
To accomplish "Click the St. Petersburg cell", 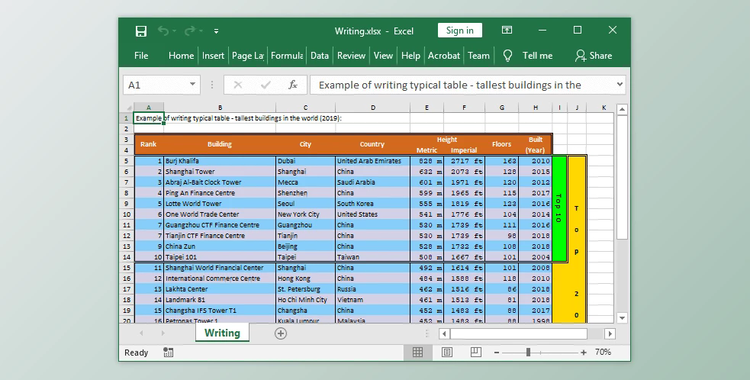I will click(x=306, y=290).
